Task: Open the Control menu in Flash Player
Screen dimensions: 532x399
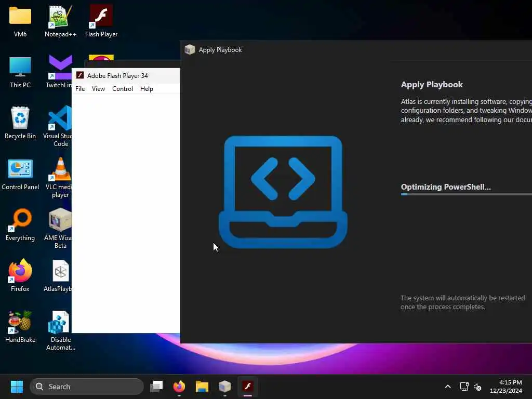Action: point(123,88)
